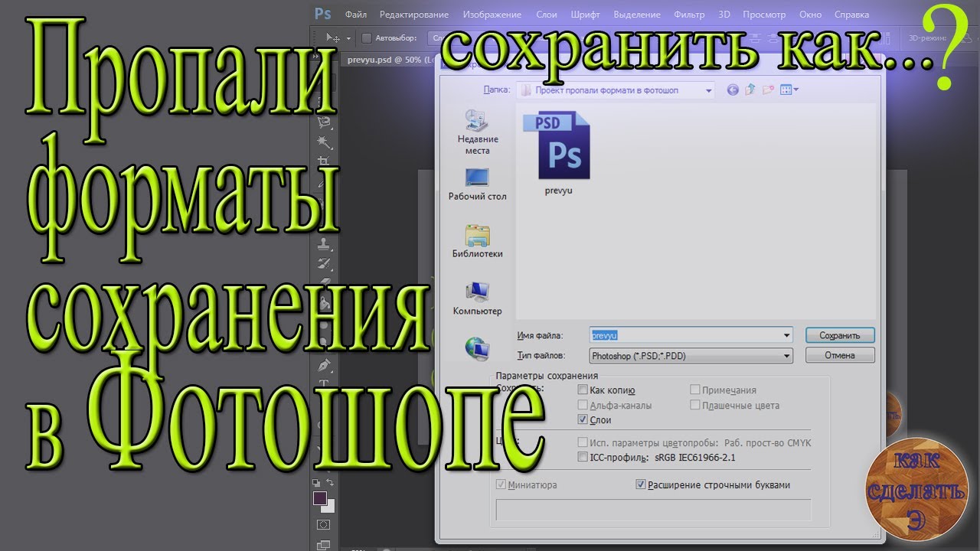Toggle Миниатюра checkbox
The width and height of the screenshot is (980, 551).
pyautogui.click(x=501, y=485)
